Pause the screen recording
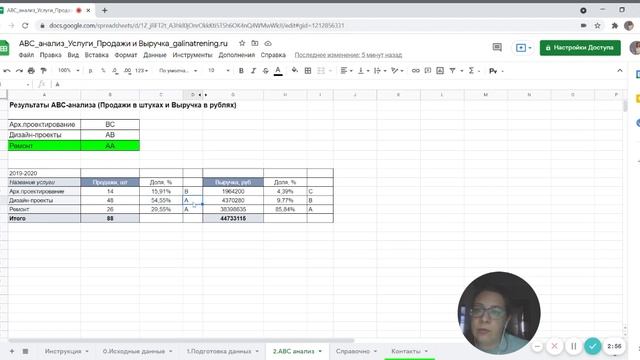The height and width of the screenshot is (360, 640). [x=573, y=346]
